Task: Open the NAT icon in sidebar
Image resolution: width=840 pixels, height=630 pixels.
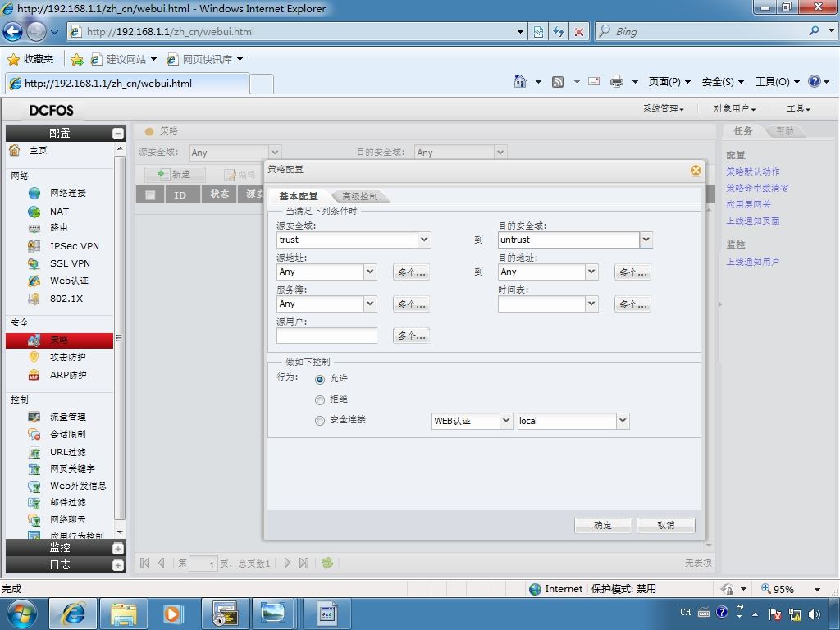Action: (x=34, y=212)
